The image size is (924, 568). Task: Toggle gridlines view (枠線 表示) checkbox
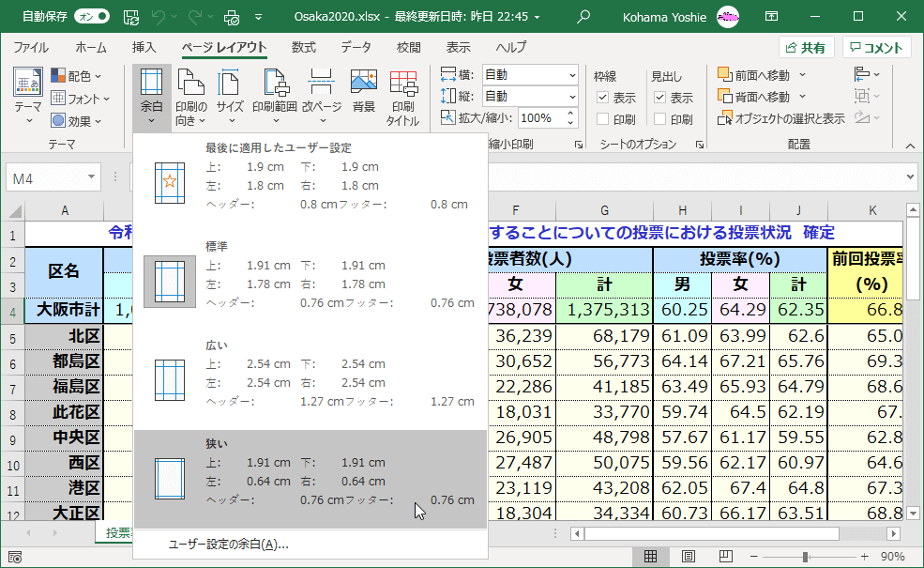click(x=603, y=98)
